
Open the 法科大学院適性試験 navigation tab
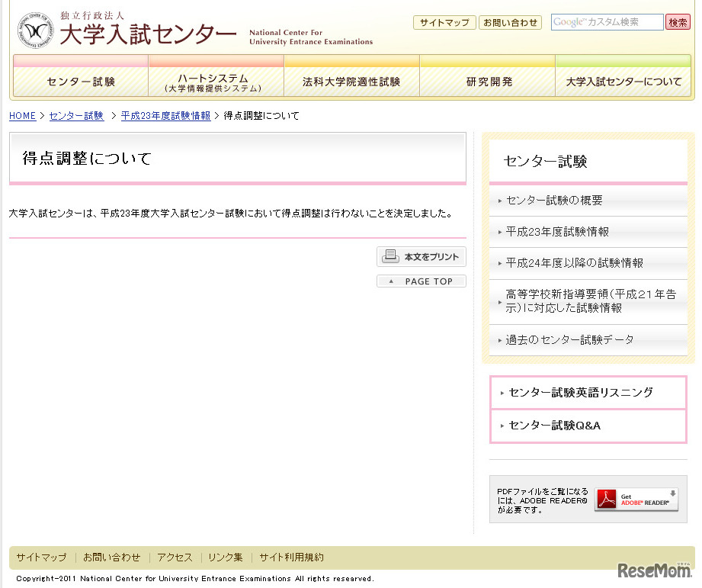point(351,82)
